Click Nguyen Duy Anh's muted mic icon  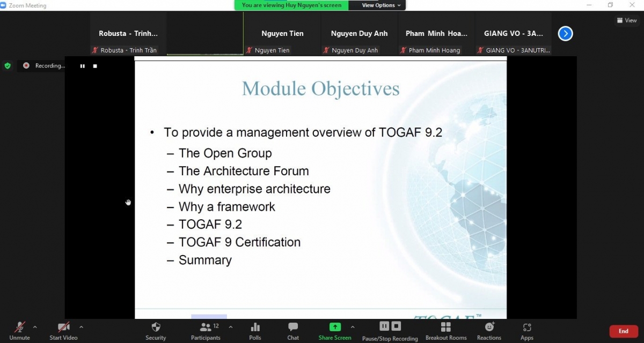click(326, 50)
